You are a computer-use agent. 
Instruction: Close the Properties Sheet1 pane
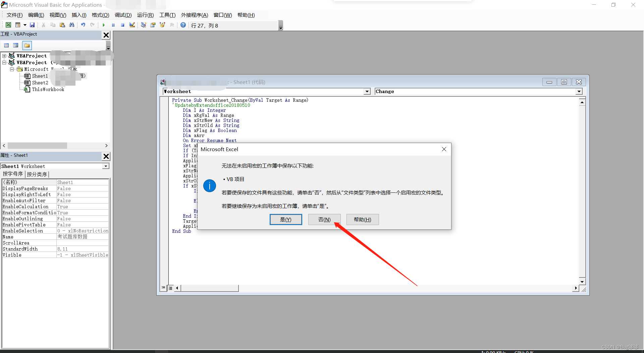pyautogui.click(x=106, y=156)
